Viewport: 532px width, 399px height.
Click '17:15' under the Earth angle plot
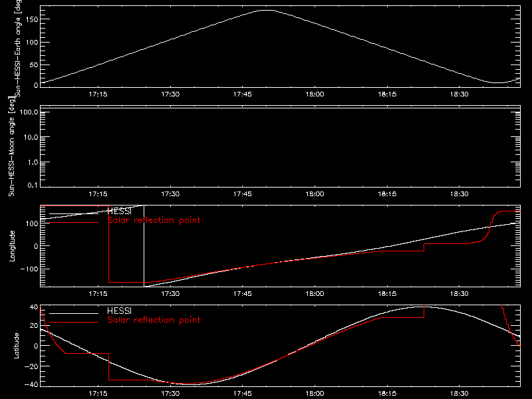[x=98, y=94]
